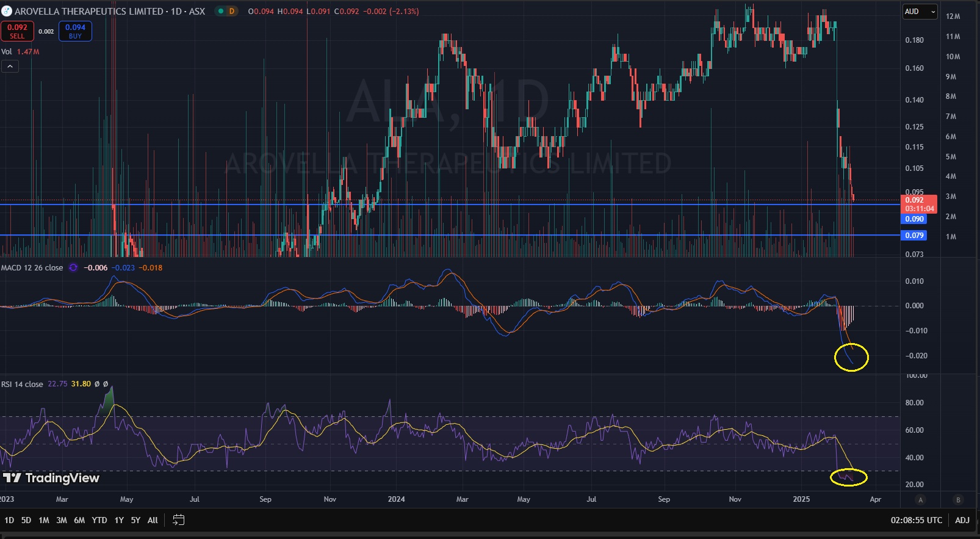Click the 0.092 SELL button
Screen dimensions: 980x539
17,31
